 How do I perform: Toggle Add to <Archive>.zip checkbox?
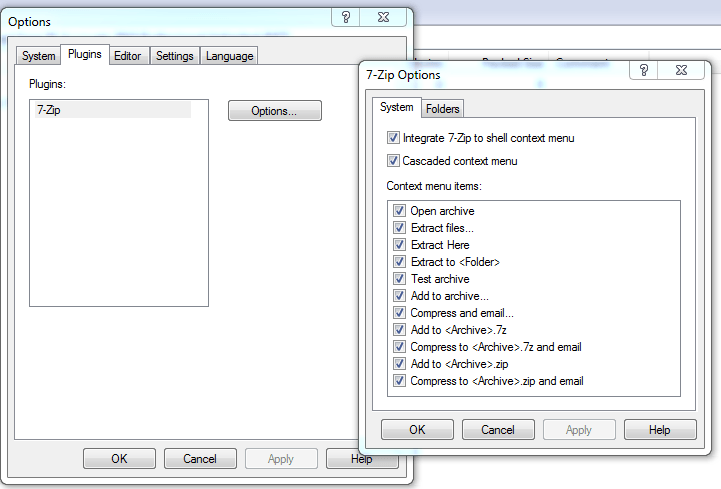(400, 364)
